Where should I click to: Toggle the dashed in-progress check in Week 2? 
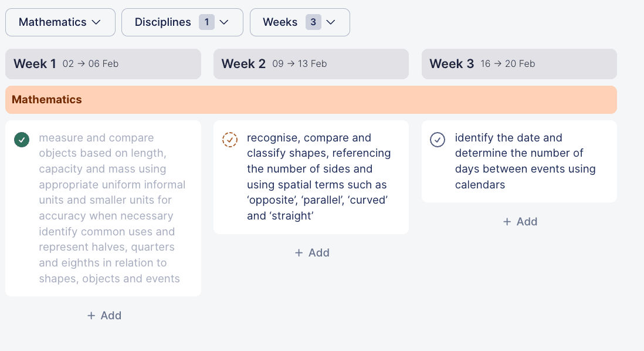[230, 140]
